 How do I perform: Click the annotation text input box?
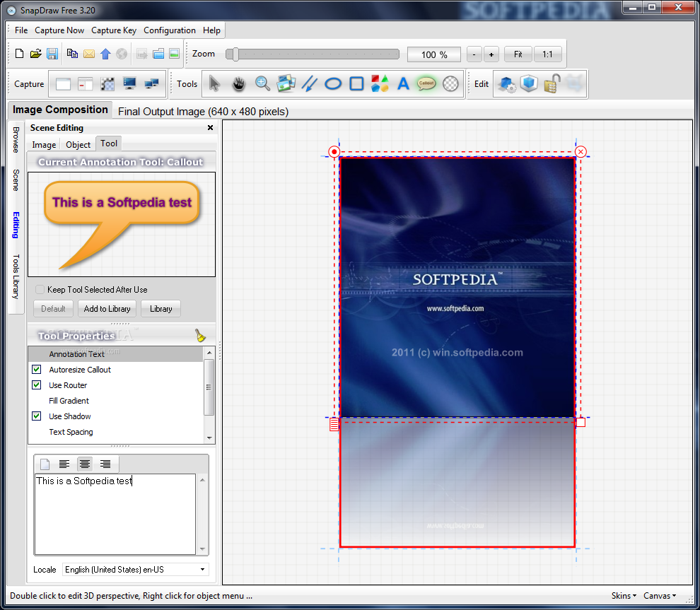[x=115, y=514]
